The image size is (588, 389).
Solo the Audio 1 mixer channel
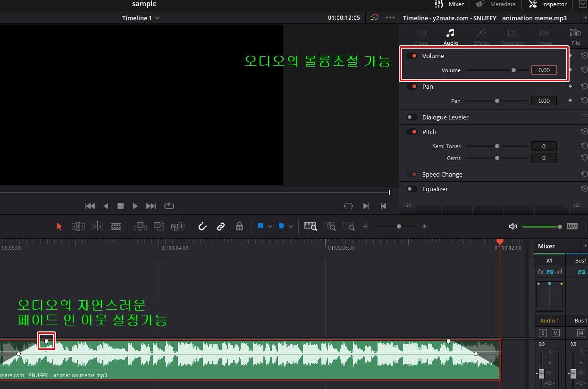tap(543, 333)
